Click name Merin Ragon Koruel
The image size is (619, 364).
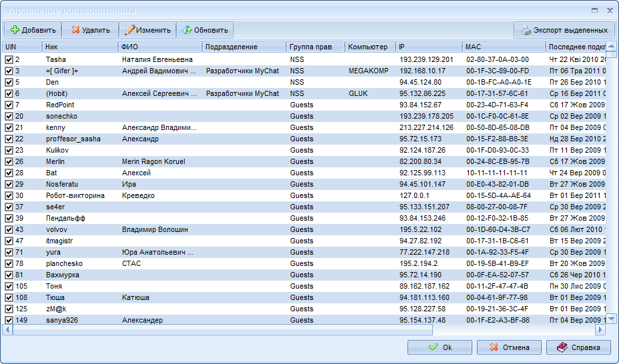click(x=153, y=162)
